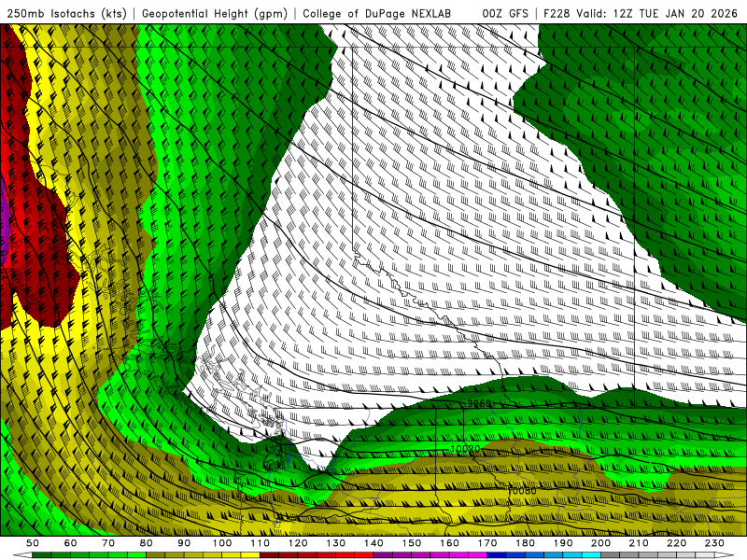This screenshot has height=560, width=747.
Task: Click the 210 value on the legend
Action: point(639,543)
